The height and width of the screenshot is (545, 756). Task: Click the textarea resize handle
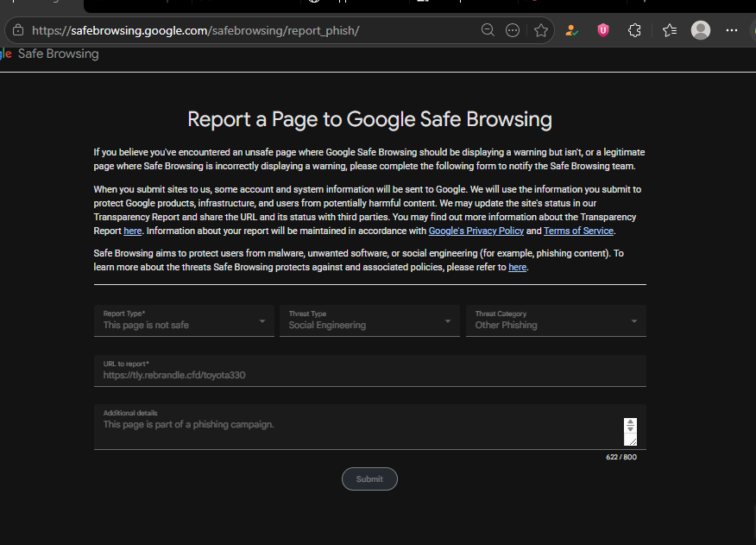[633, 441]
